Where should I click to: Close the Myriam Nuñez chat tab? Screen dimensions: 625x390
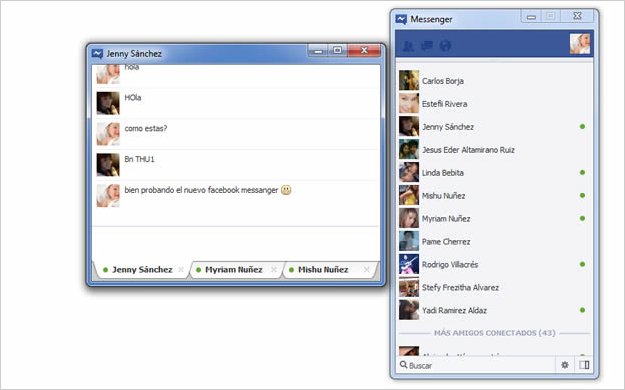(274, 270)
